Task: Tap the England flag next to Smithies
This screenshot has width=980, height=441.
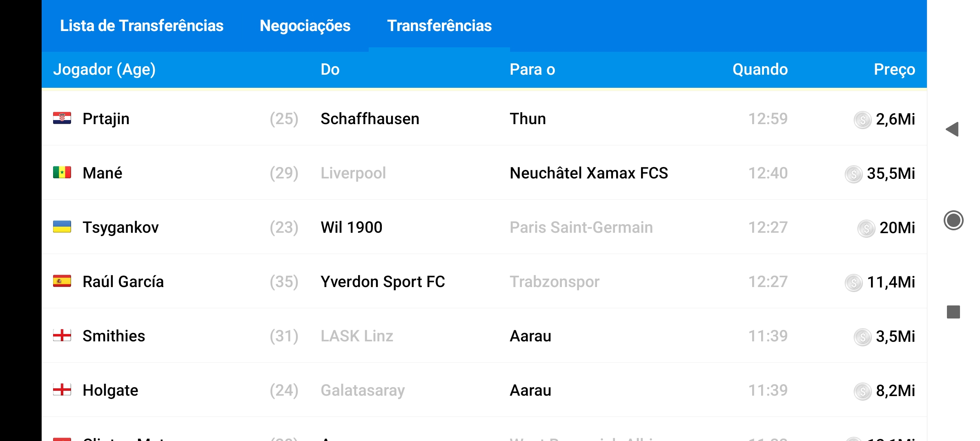Action: pos(62,336)
